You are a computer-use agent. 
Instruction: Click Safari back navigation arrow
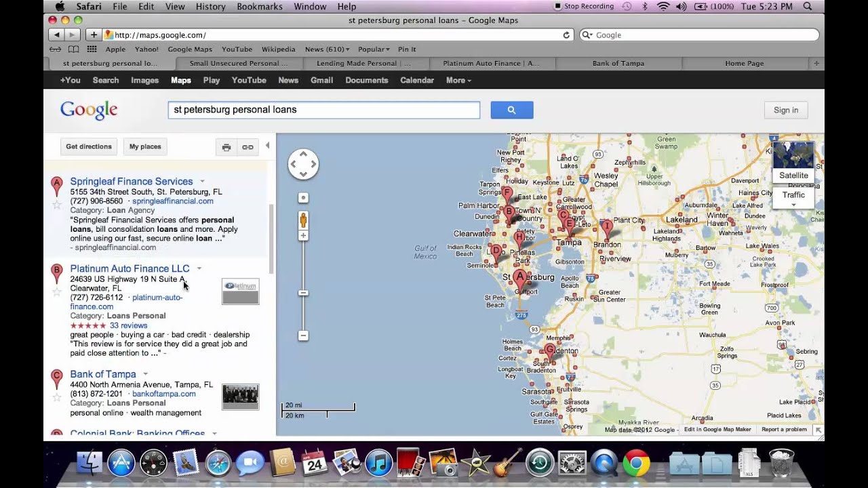56,35
